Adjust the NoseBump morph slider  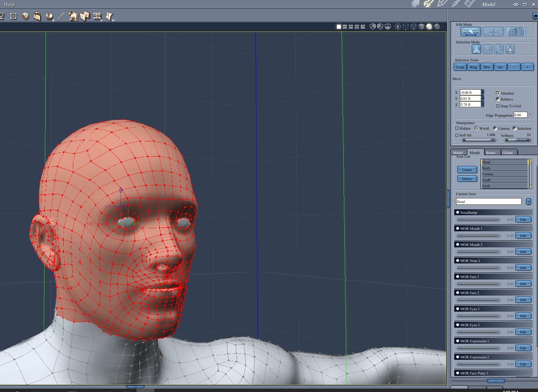[x=479, y=220]
